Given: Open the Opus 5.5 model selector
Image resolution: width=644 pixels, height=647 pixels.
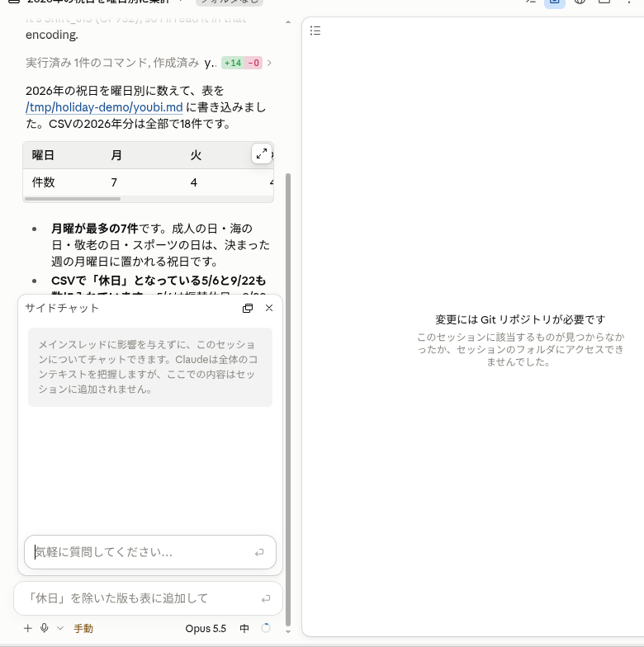Looking at the screenshot, I should pyautogui.click(x=206, y=629).
